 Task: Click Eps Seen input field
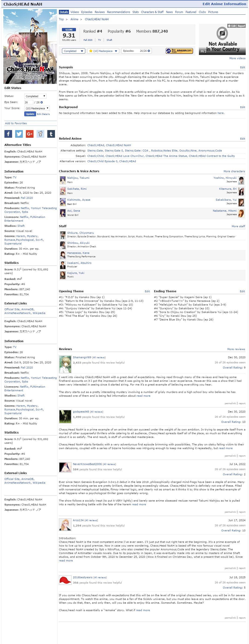tap(28, 102)
